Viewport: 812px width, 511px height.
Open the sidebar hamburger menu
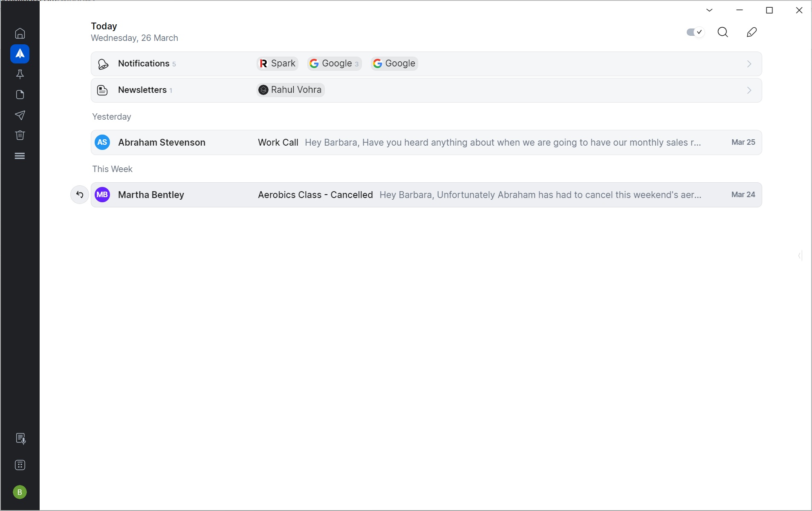[20, 156]
